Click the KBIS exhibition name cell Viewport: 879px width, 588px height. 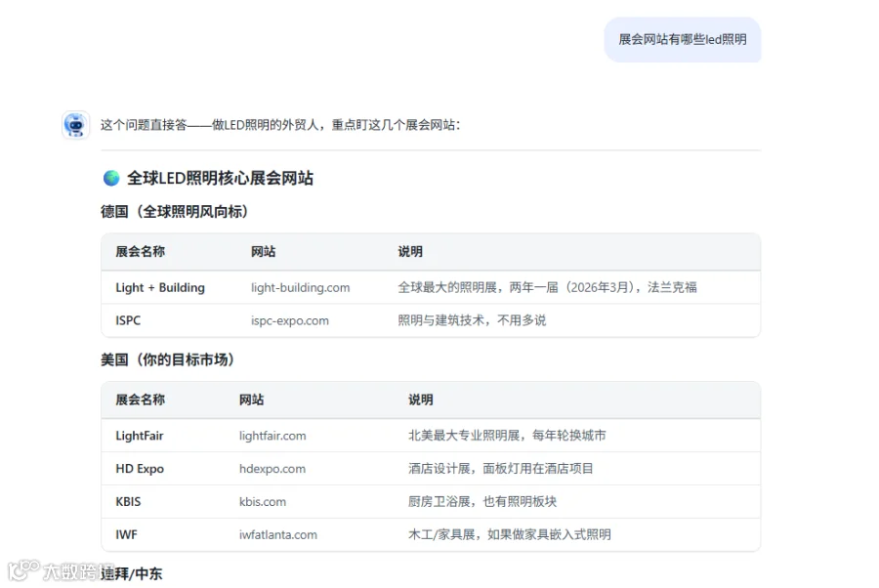128,502
